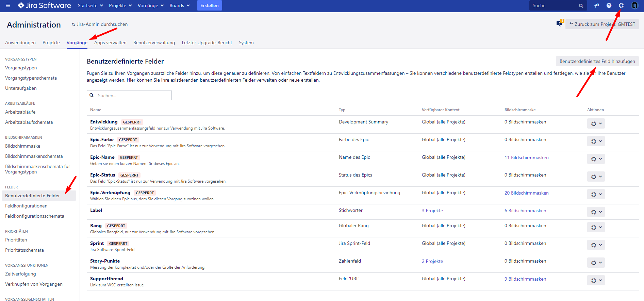Select Feldkonfigurationen in the sidebar
644x301 pixels.
26,206
